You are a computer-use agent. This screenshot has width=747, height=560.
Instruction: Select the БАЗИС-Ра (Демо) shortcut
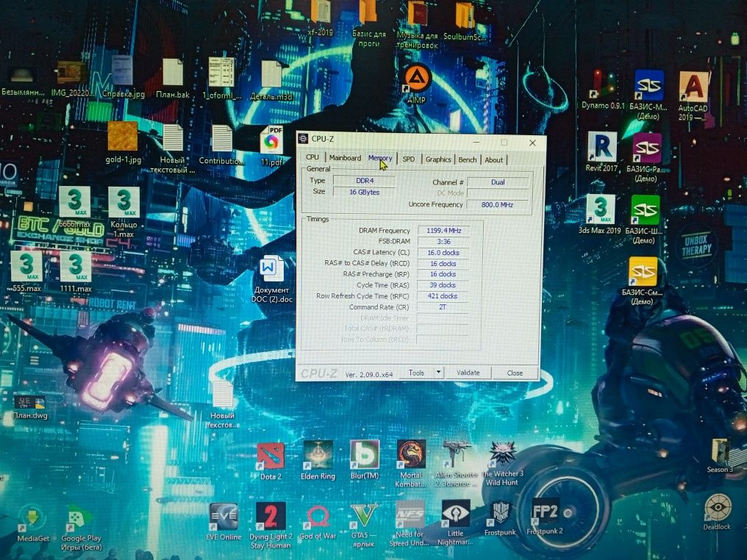click(646, 157)
